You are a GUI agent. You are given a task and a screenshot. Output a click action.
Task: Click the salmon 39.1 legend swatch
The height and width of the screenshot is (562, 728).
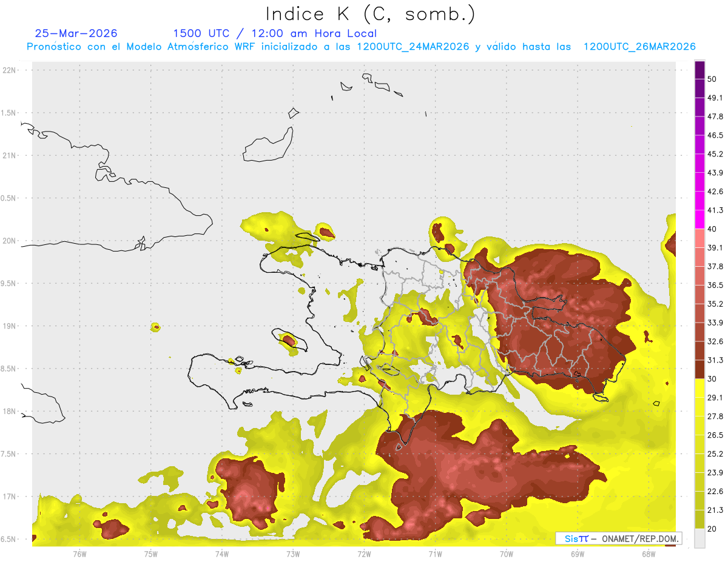coord(699,238)
